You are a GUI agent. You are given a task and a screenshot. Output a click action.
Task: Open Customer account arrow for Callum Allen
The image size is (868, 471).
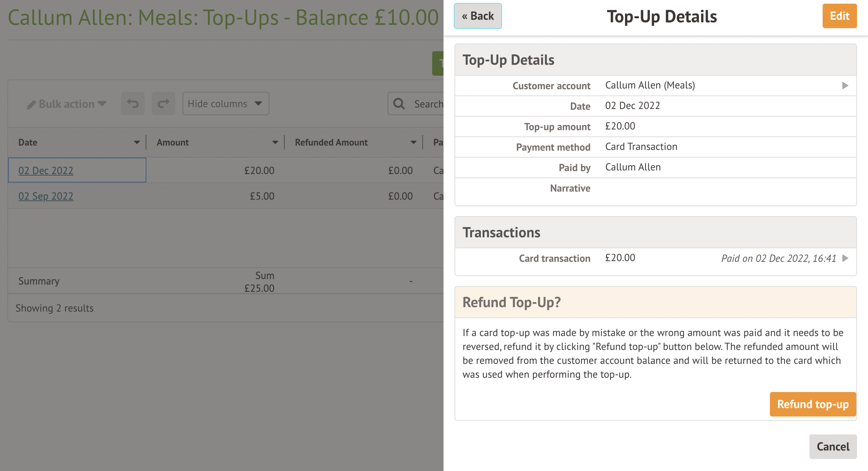[x=845, y=86]
